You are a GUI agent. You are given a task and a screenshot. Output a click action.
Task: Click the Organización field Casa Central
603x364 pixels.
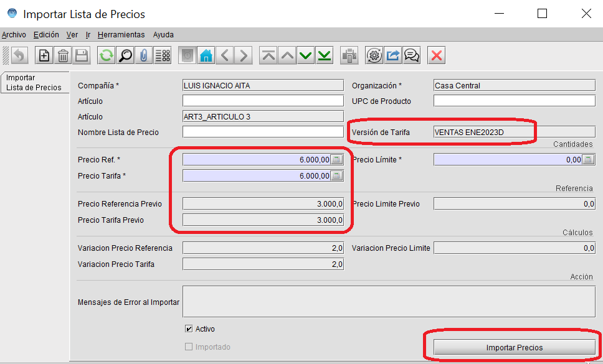514,85
